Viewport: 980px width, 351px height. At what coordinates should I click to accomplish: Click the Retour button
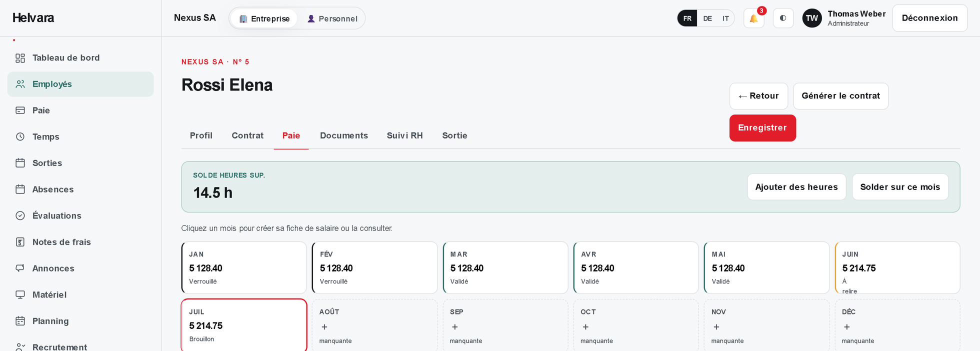(x=758, y=96)
